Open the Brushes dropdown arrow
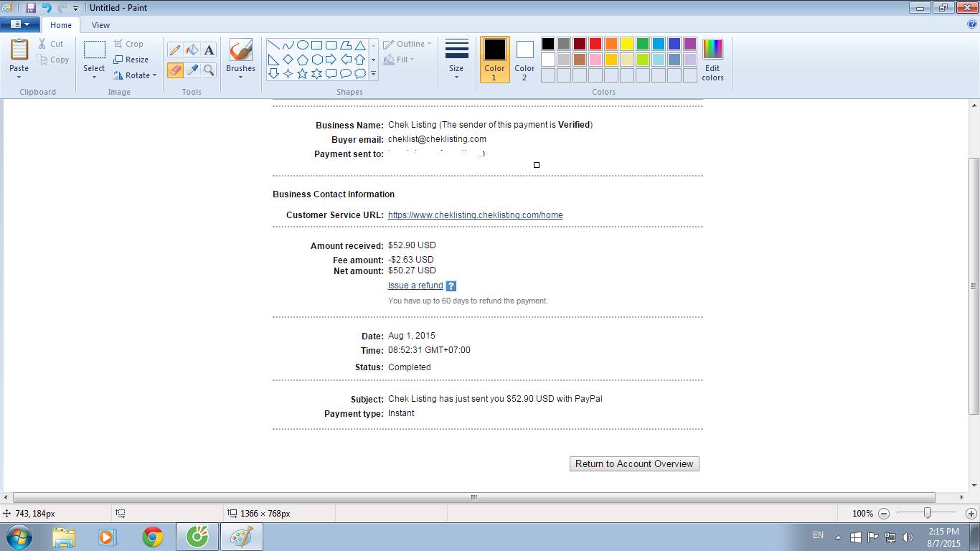Image resolution: width=980 pixels, height=551 pixels. [x=240, y=77]
